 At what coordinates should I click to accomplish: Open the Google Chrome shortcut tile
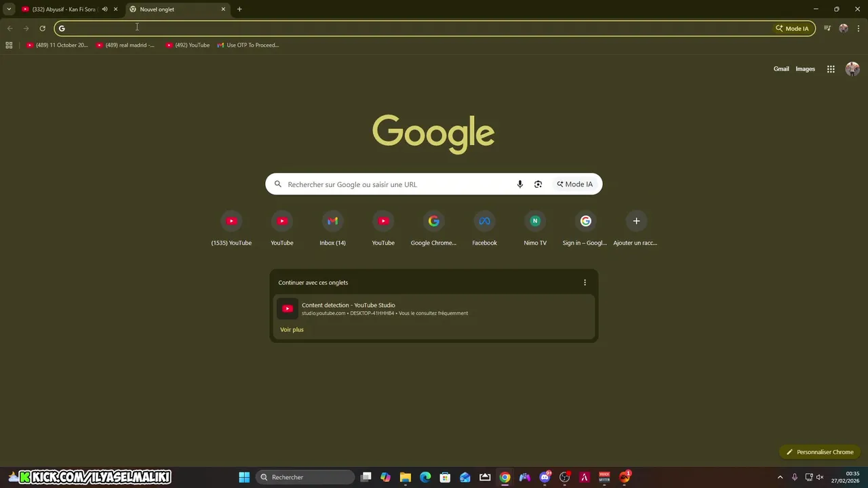[433, 229]
